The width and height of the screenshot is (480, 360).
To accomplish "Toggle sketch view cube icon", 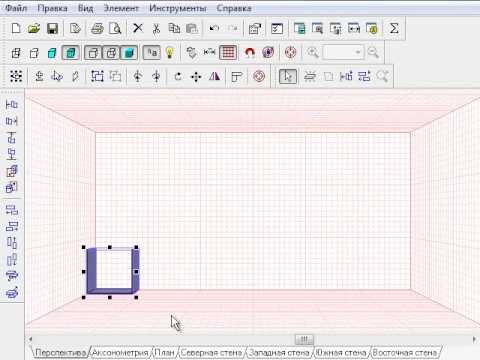I will [34, 53].
